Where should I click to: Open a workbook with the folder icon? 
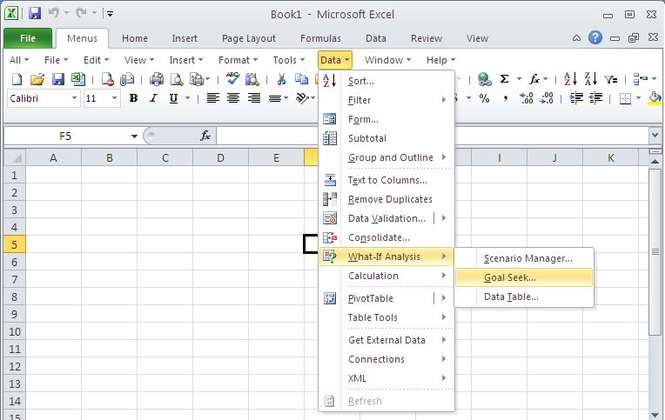point(37,79)
